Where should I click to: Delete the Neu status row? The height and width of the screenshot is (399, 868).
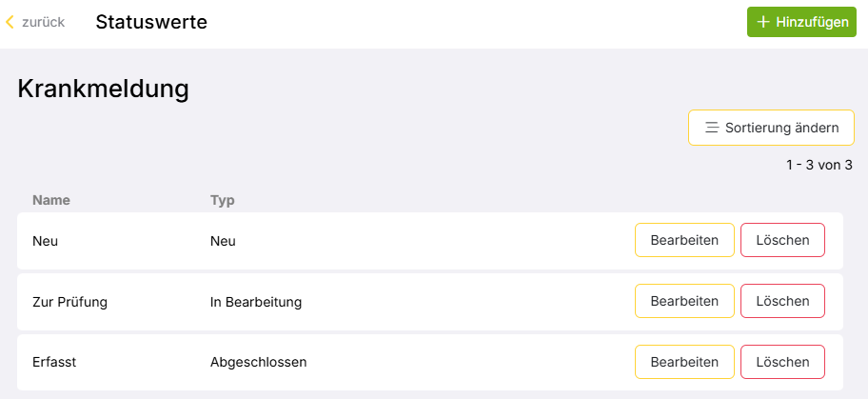click(782, 240)
